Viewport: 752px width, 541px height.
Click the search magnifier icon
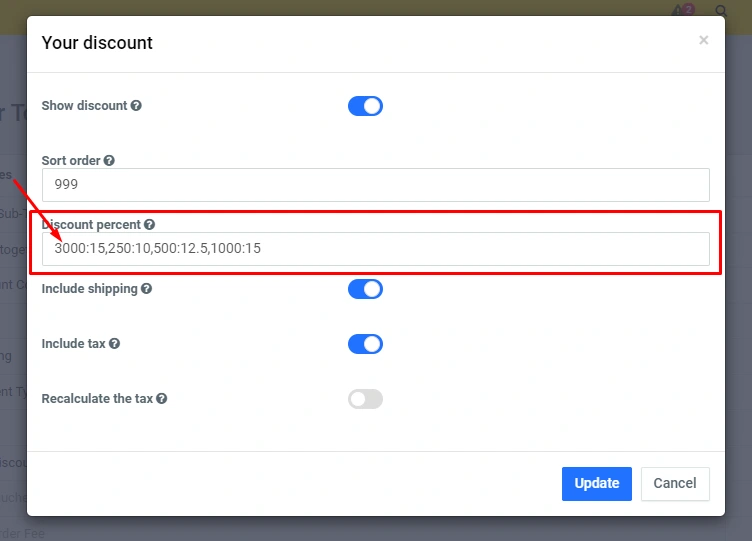click(722, 12)
